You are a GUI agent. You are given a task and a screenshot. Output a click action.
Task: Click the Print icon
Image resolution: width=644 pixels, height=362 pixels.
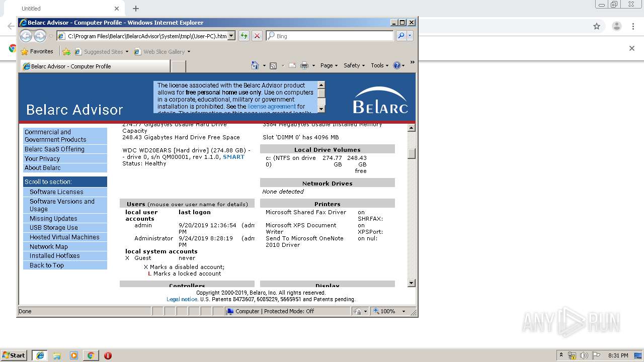(304, 65)
